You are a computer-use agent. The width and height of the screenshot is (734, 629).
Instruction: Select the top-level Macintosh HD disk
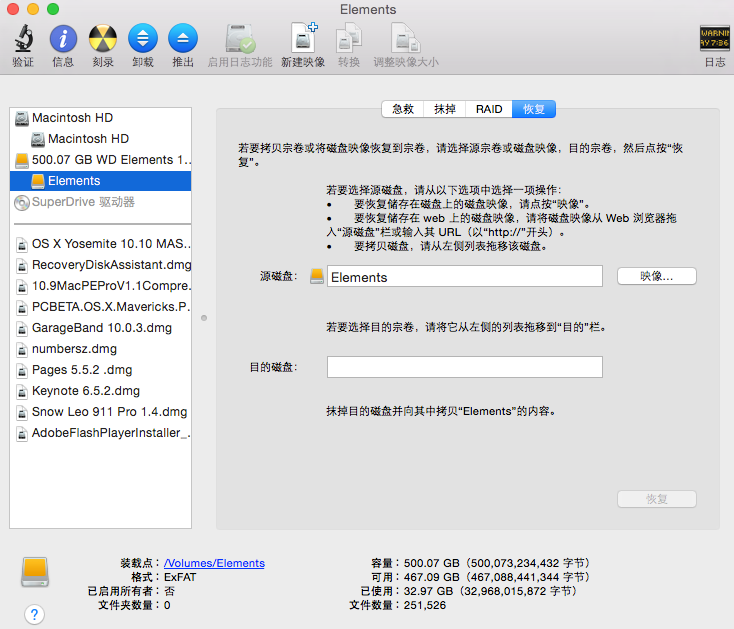tap(72, 118)
